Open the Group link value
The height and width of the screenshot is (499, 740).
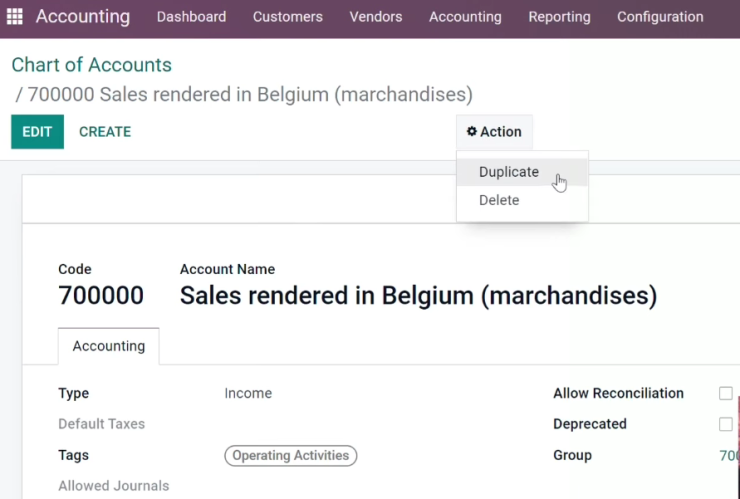[x=729, y=456]
